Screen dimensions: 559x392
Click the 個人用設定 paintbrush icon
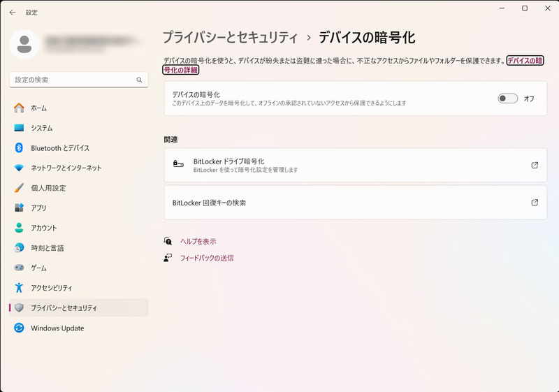click(x=19, y=187)
